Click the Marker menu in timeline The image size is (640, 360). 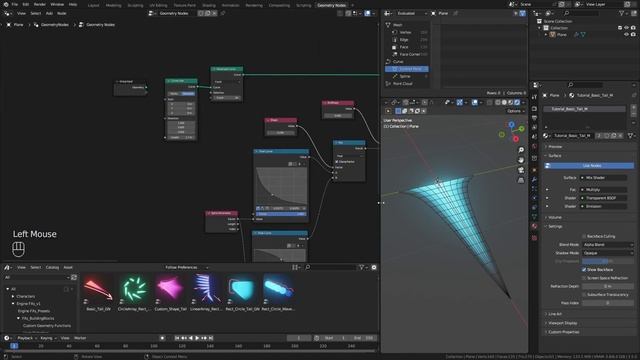click(80, 338)
